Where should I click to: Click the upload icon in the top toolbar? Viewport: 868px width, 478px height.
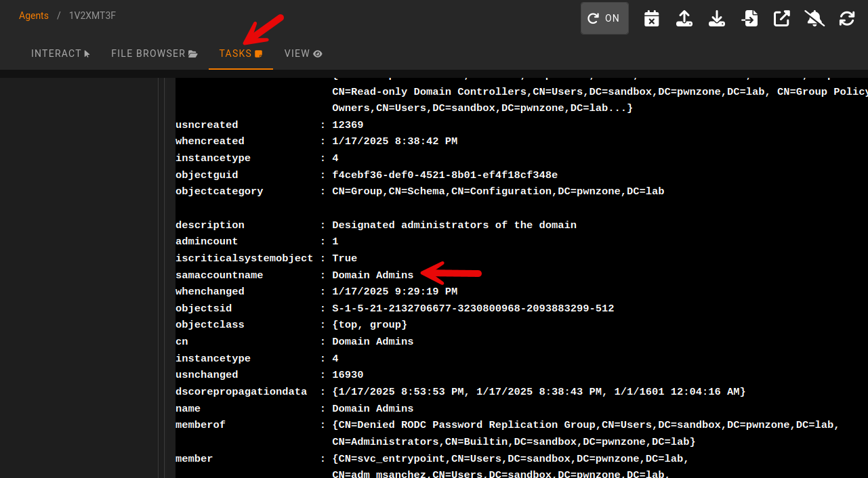coord(684,18)
